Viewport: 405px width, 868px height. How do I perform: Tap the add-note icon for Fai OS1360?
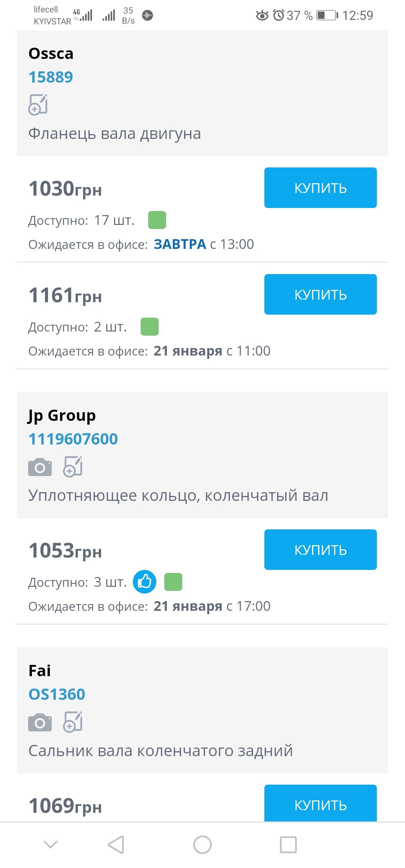[73, 722]
